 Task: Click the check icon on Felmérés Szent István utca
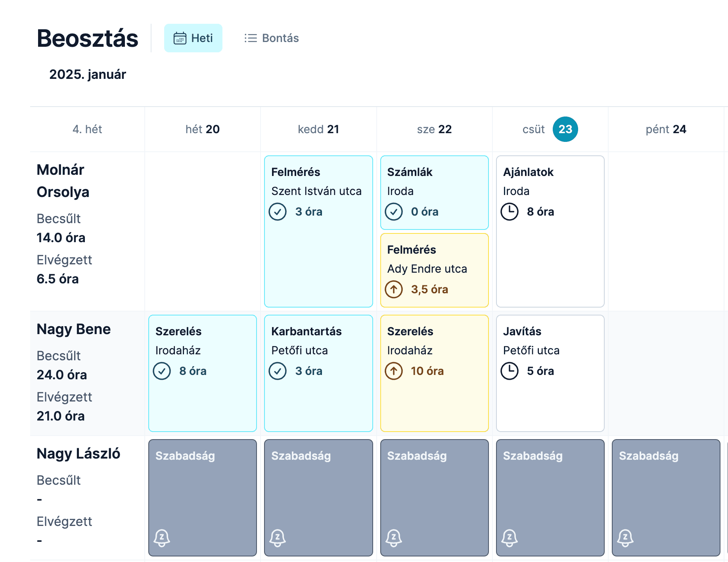278,212
